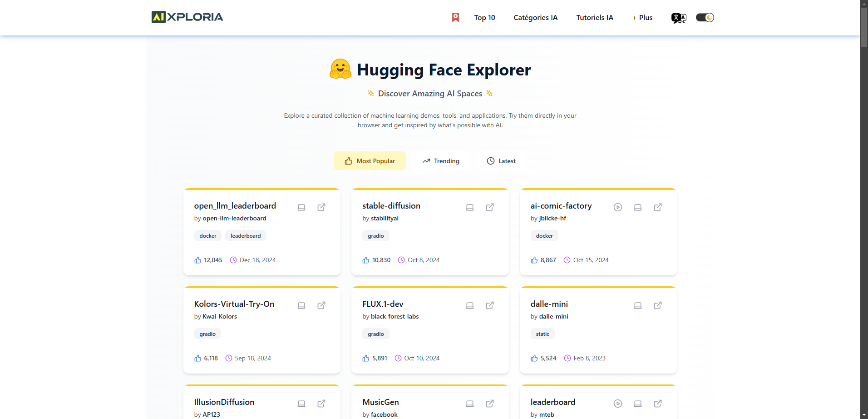The height and width of the screenshot is (419, 868).
Task: Click the open_llm_leaderboard title
Action: [235, 206]
